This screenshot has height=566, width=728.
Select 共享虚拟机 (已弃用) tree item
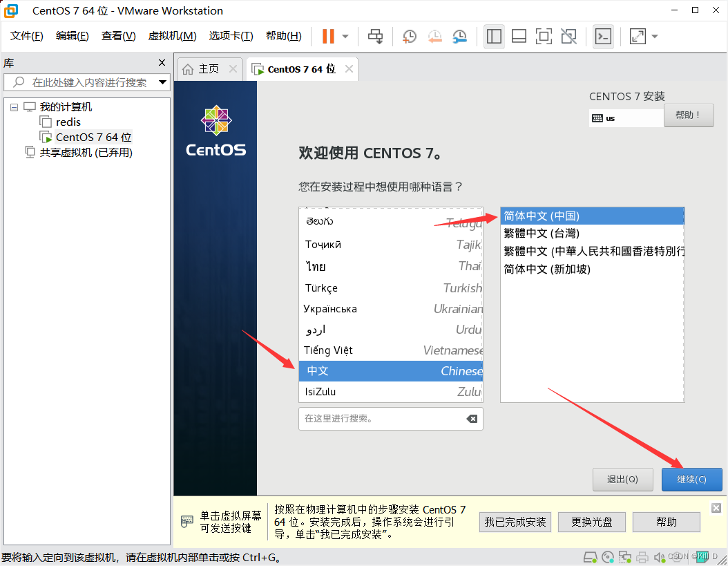[x=86, y=153]
